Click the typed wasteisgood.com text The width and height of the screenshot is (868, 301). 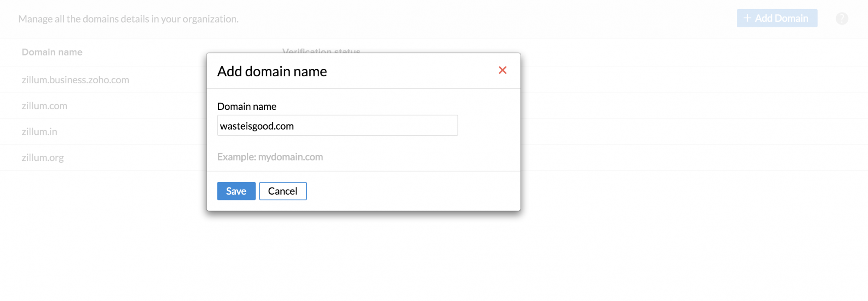(x=257, y=126)
